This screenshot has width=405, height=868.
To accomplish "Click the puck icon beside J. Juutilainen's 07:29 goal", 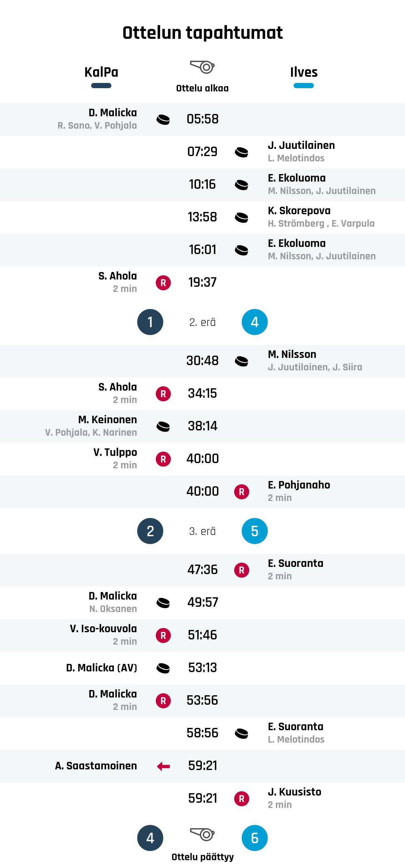I will coord(242,152).
